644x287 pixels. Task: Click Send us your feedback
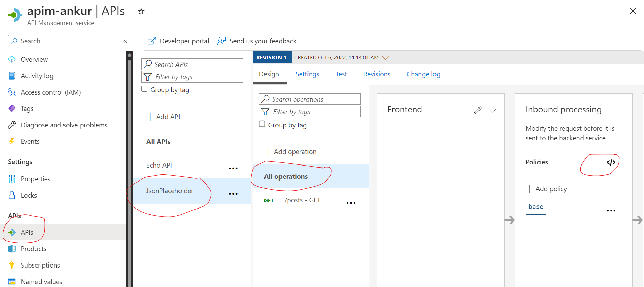coord(257,41)
